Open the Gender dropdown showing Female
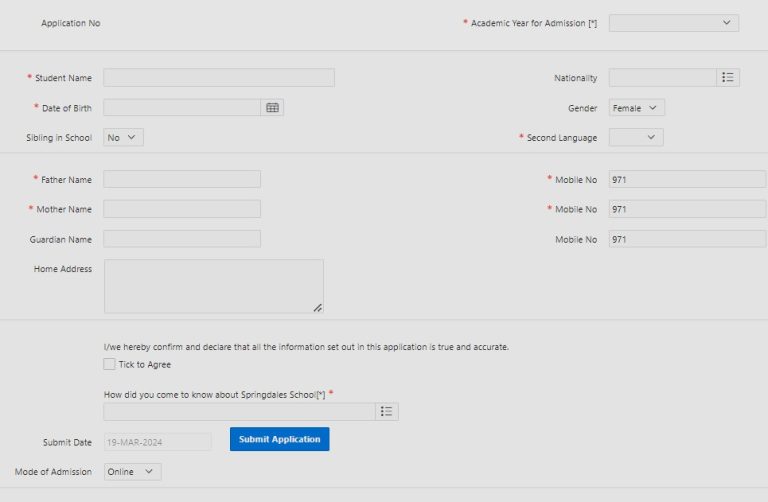This screenshot has height=502, width=768. 636,108
